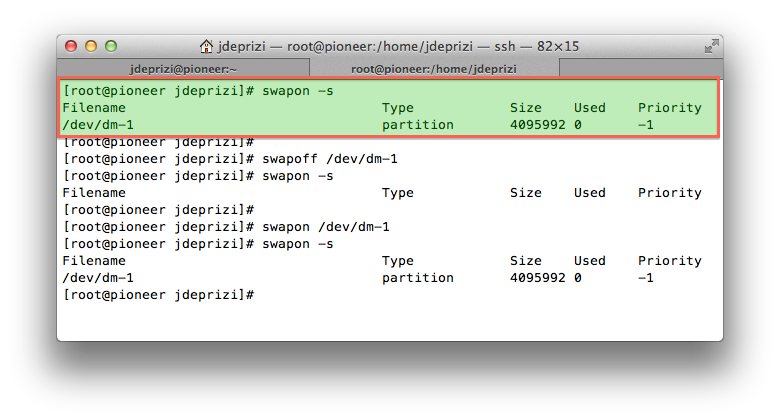Click the green zoom window button
This screenshot has height=420, width=780.
tap(111, 46)
